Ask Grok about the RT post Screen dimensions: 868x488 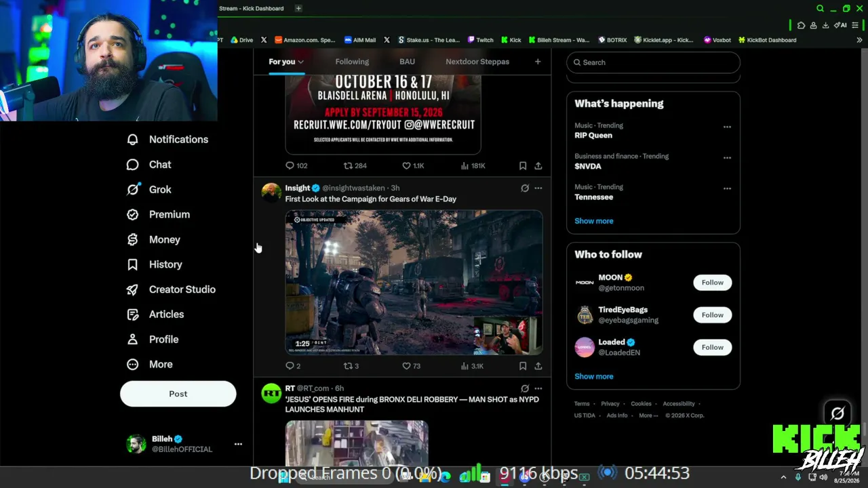(525, 388)
